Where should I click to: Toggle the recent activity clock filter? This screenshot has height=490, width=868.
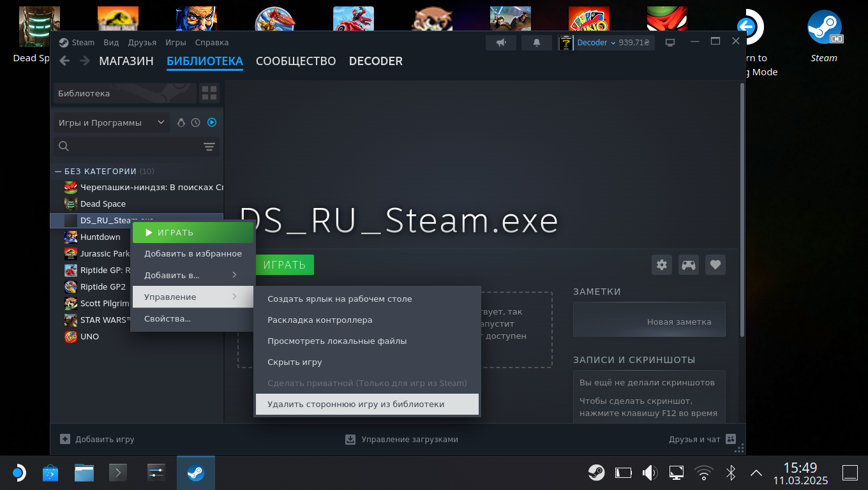pos(196,122)
